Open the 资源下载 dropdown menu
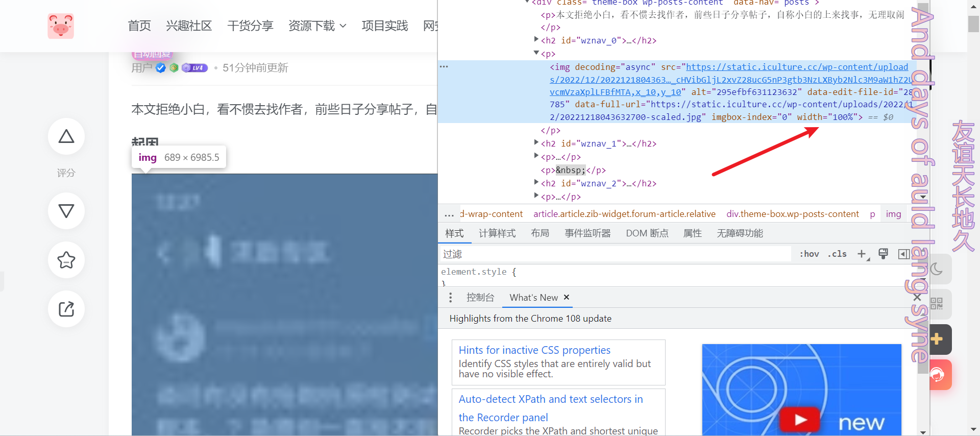Screen dimensions: 980x436 (x=317, y=26)
